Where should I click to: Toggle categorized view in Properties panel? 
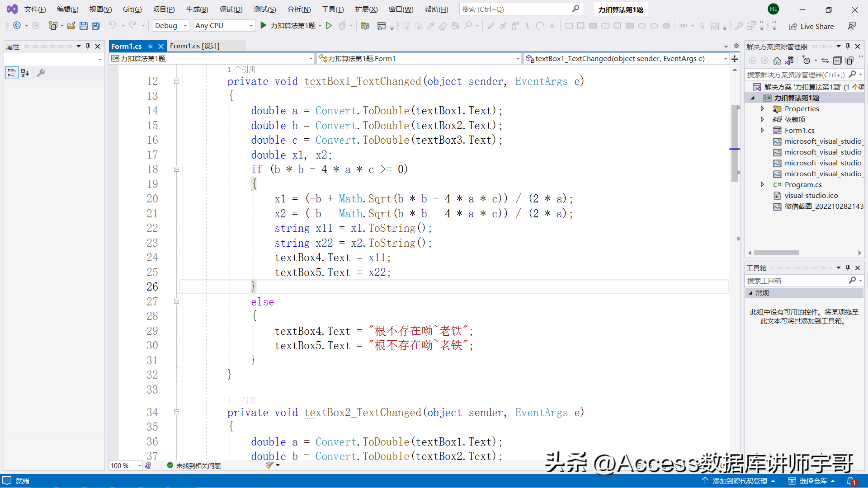tap(12, 73)
